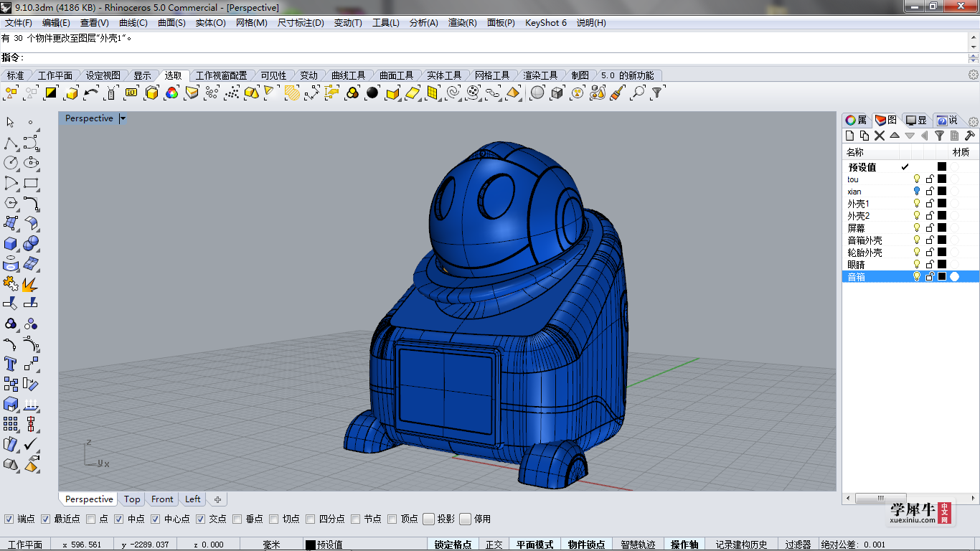Click the Select All objects icon
This screenshot has width=980, height=551.
tap(11, 93)
